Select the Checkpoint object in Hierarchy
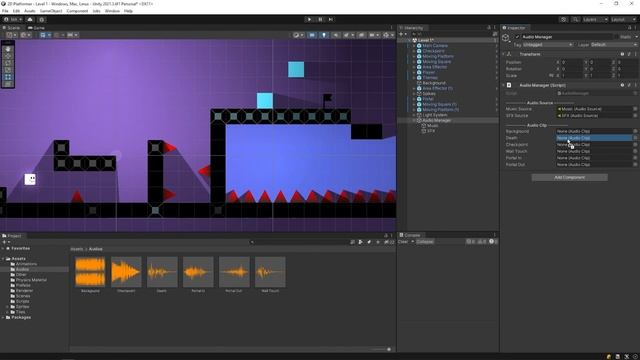This screenshot has height=360, width=640. (433, 51)
